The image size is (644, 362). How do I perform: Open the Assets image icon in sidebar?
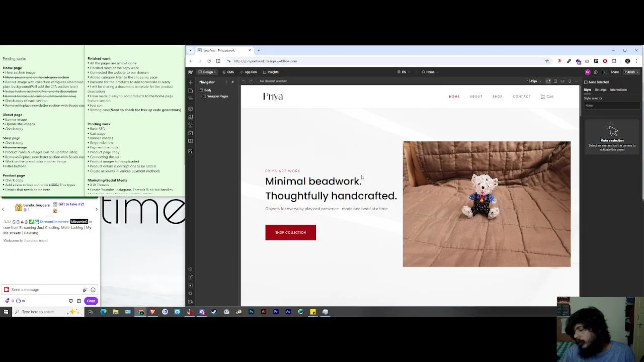190,133
